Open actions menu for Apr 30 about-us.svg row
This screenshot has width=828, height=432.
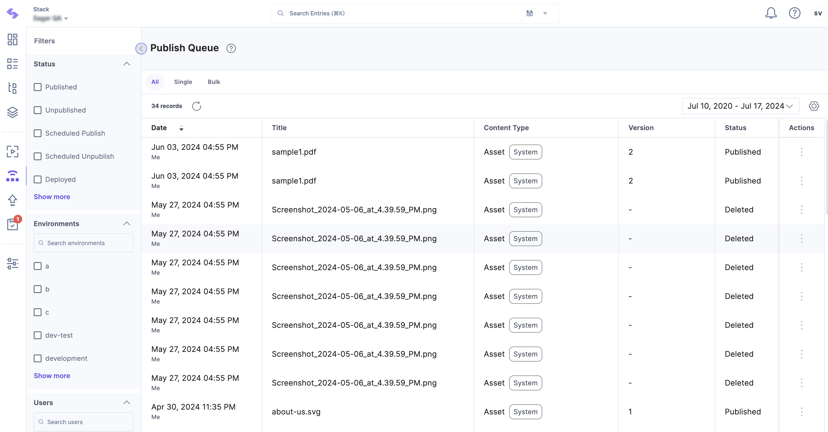[801, 411]
